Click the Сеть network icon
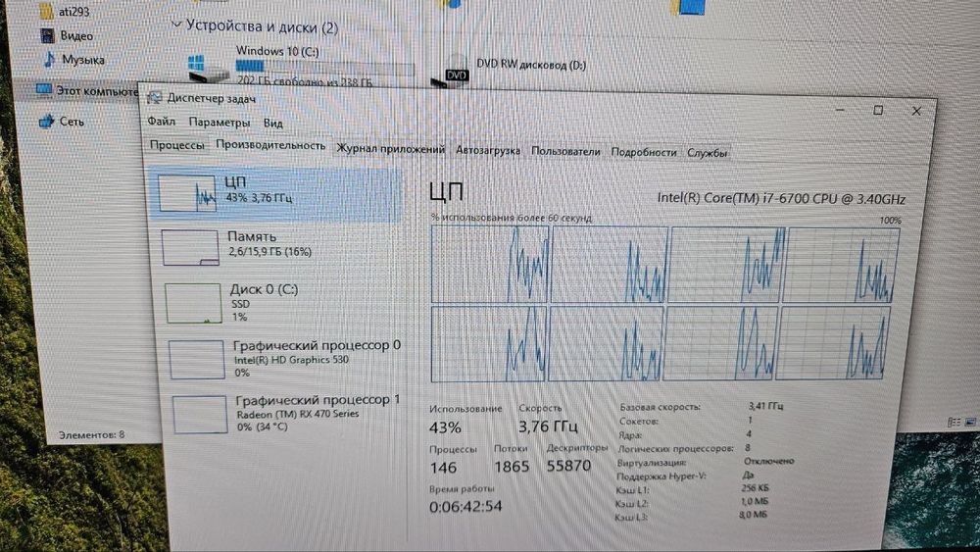This screenshot has width=980, height=552. (x=46, y=121)
